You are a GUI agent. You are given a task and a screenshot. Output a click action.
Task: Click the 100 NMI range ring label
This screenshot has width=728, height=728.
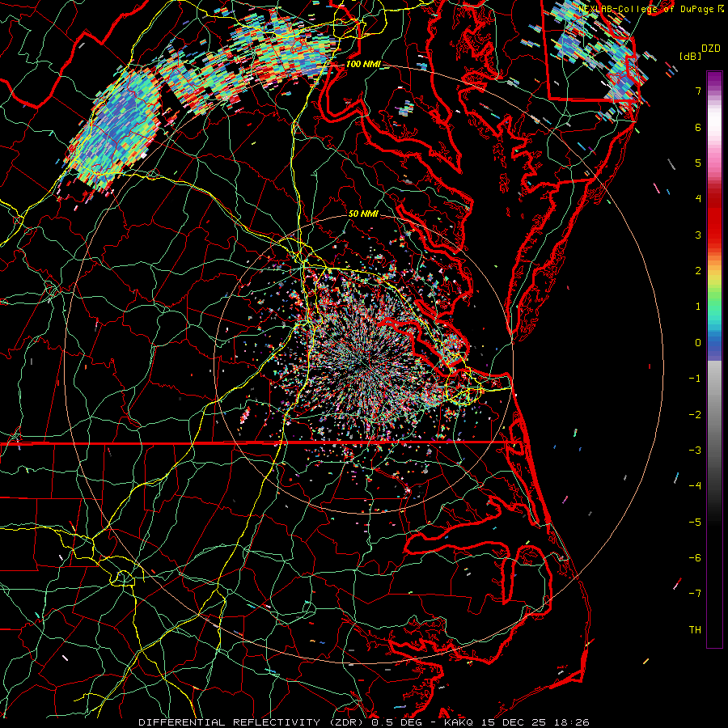[362, 64]
